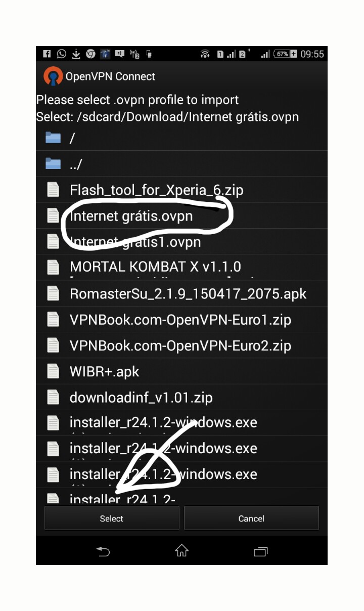Open the root folder icon

pos(53,138)
